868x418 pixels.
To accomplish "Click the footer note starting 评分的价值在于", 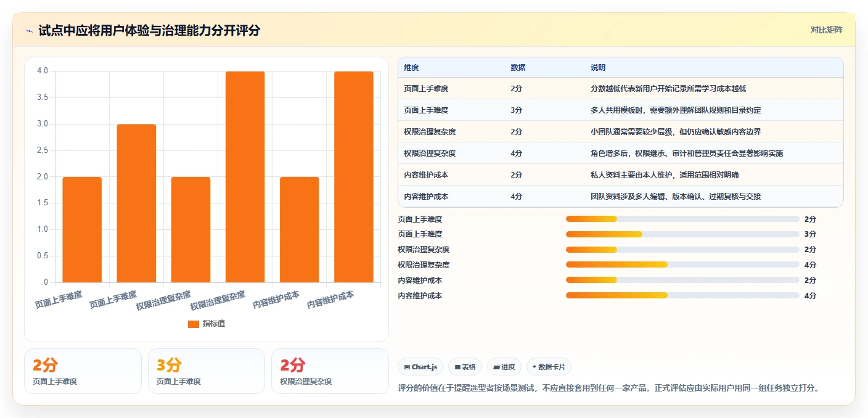I will click(609, 388).
